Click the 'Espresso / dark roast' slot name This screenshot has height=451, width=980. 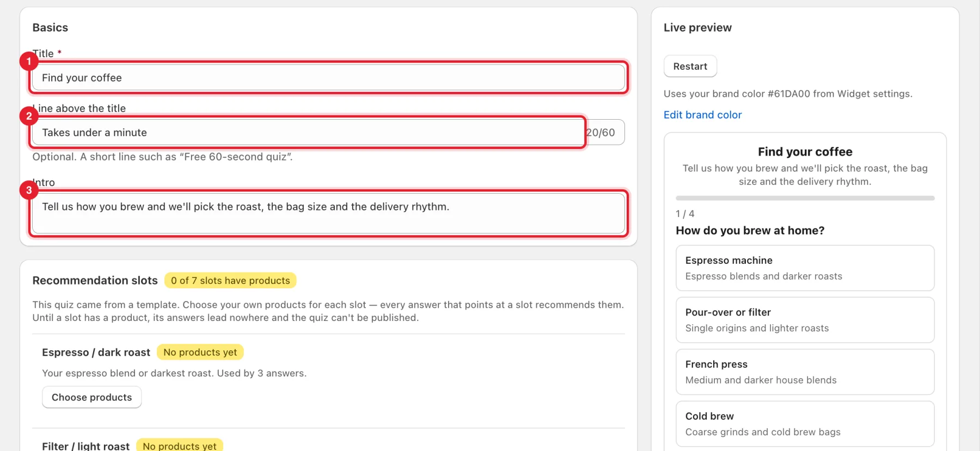click(x=96, y=352)
